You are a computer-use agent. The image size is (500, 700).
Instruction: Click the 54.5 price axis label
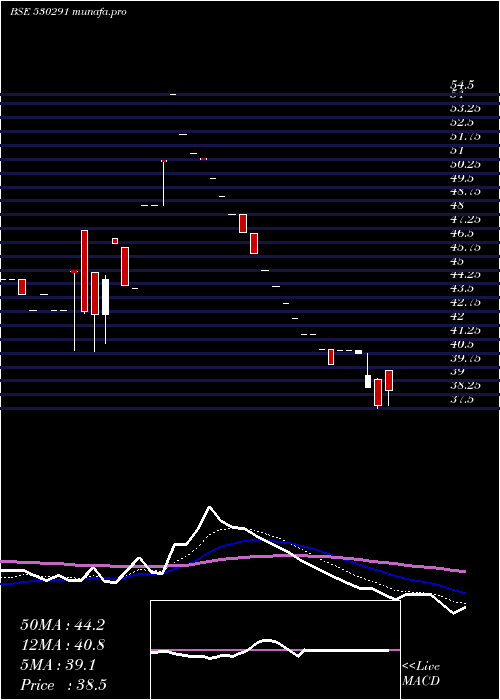point(462,85)
